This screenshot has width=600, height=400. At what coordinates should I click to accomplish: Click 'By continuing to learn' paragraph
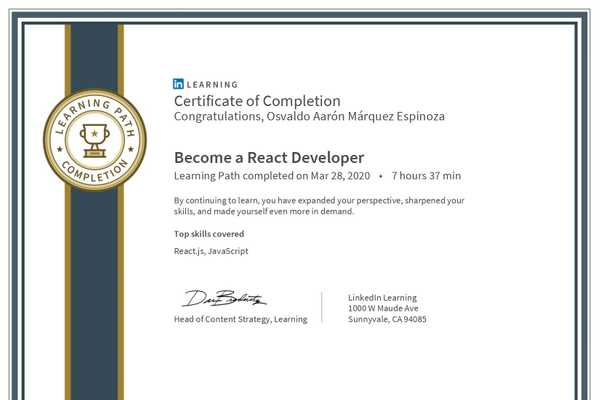coord(319,206)
